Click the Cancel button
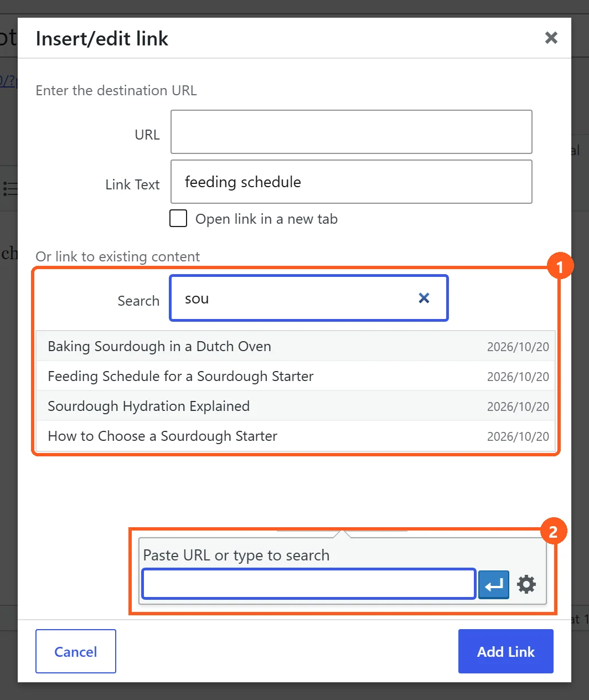The width and height of the screenshot is (589, 700). (x=76, y=651)
